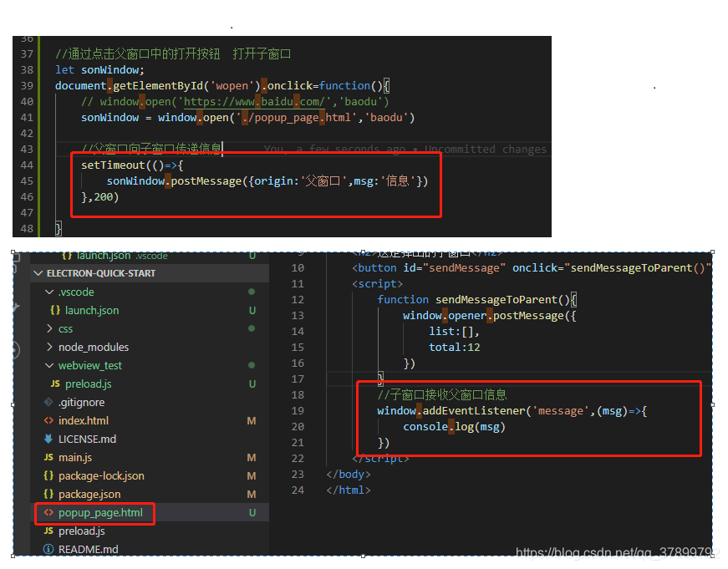Expand the node_modules folder
The width and height of the screenshot is (728, 569).
tap(49, 347)
